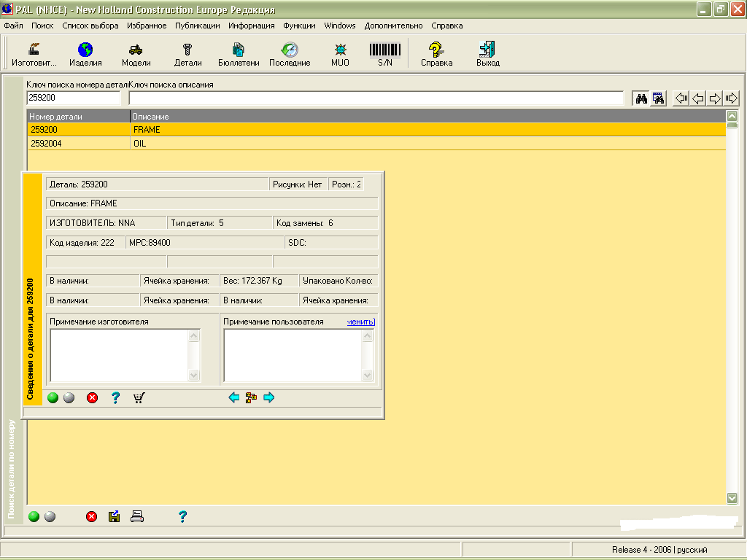Click the blue left arrow in part details
The image size is (747, 560).
234,397
